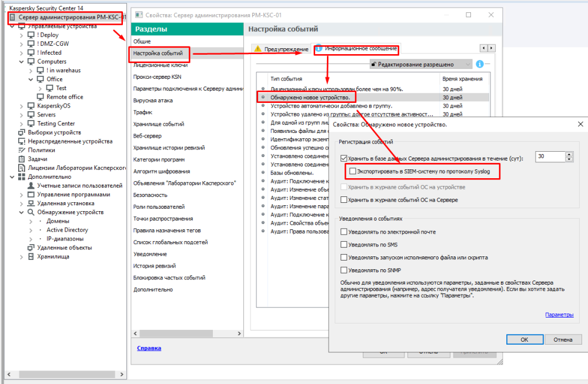Open the Общие section
This screenshot has height=384, width=588.
142,41
